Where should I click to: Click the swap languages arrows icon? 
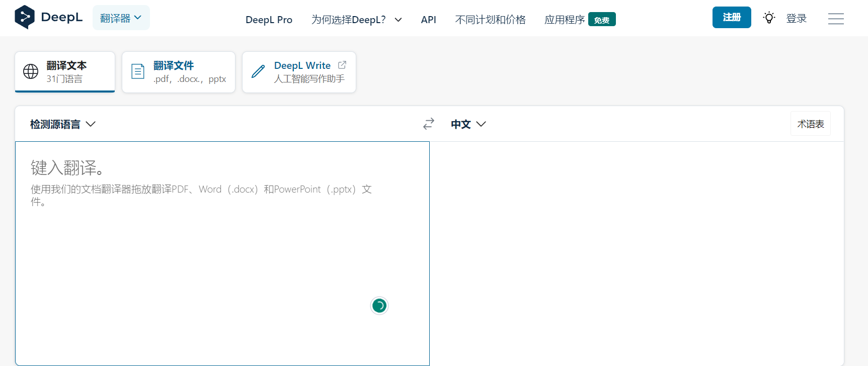click(x=429, y=124)
